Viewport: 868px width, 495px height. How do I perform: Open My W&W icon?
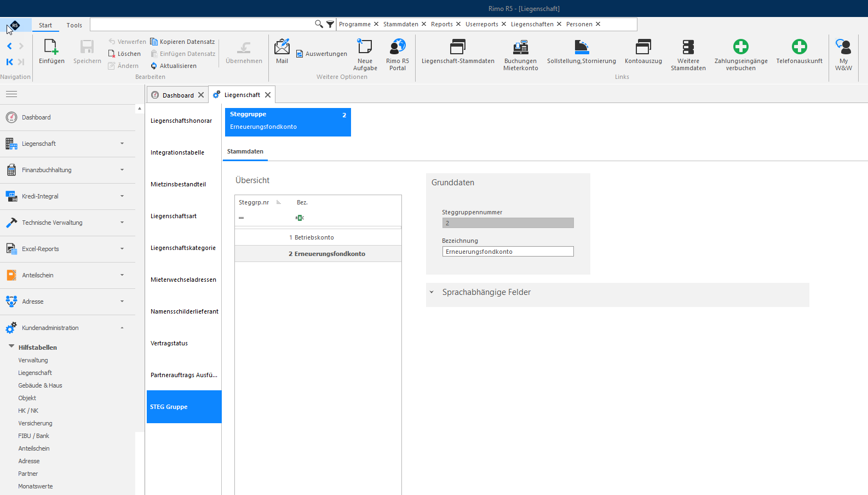tap(843, 47)
